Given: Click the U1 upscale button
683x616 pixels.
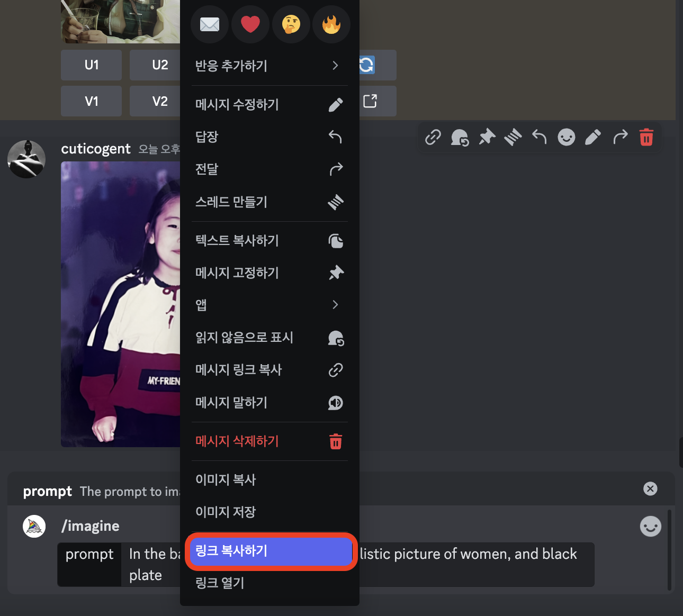Looking at the screenshot, I should tap(91, 65).
